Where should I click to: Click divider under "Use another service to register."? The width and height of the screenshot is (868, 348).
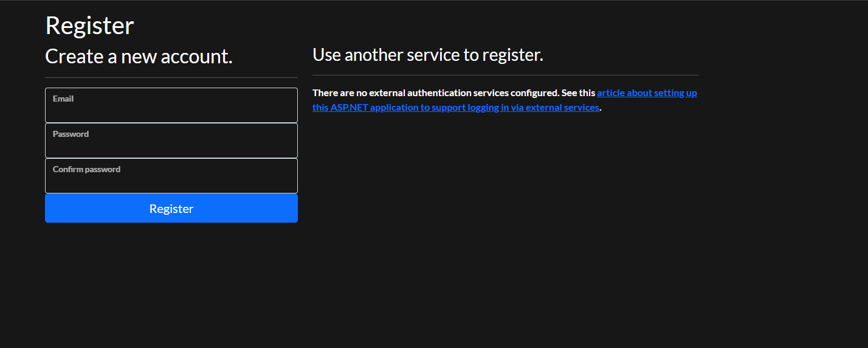[505, 75]
